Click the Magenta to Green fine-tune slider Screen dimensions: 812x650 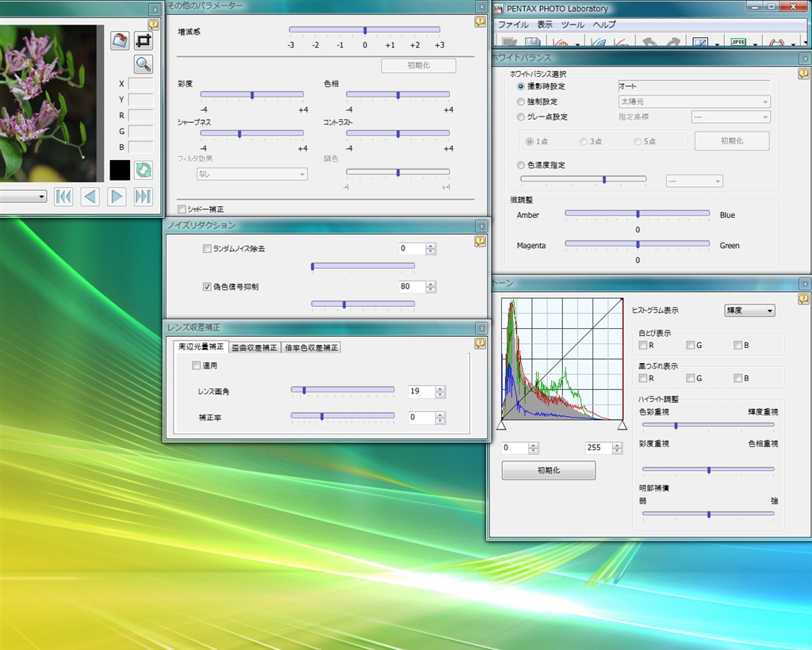[638, 244]
